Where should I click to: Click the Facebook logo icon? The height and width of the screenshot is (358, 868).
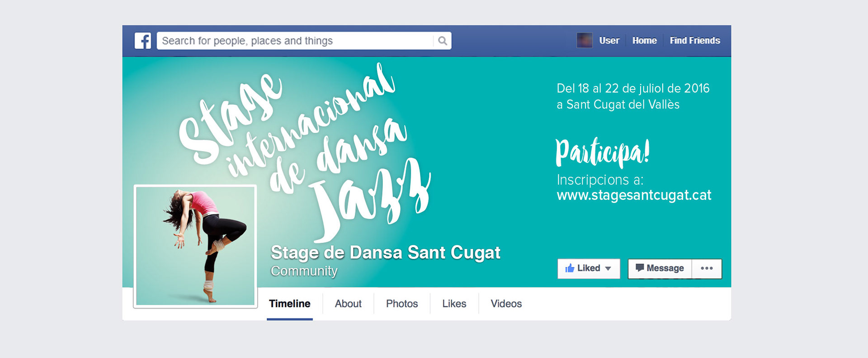(x=143, y=41)
